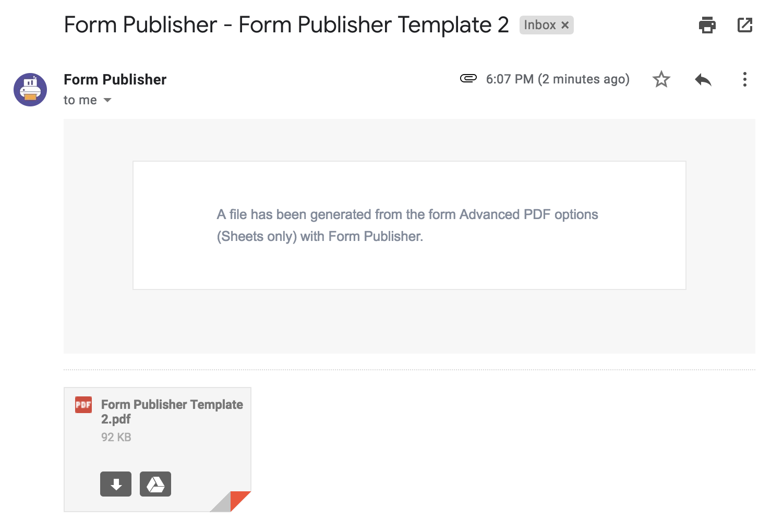
Task: Print the email with the printer icon
Action: pos(707,25)
